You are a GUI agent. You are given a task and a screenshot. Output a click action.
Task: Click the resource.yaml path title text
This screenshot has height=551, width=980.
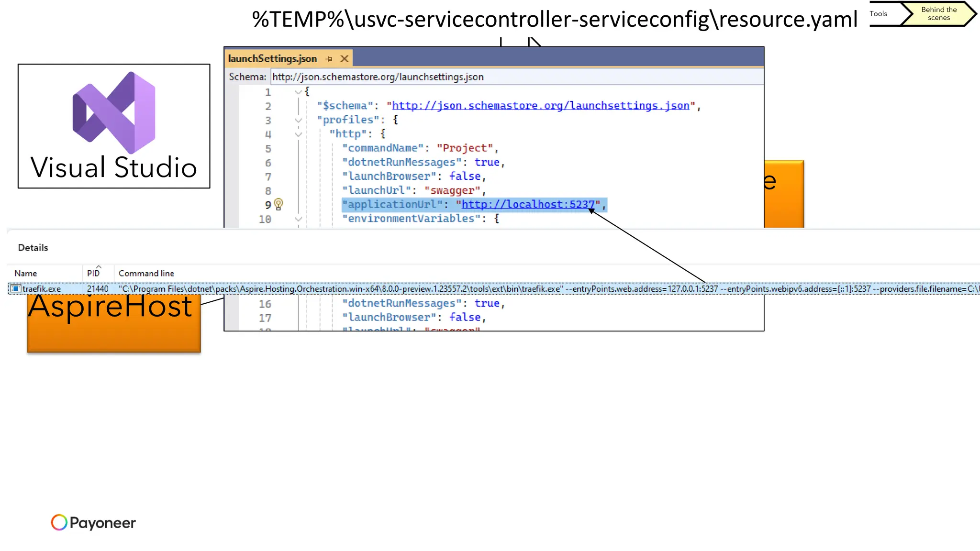(x=555, y=19)
